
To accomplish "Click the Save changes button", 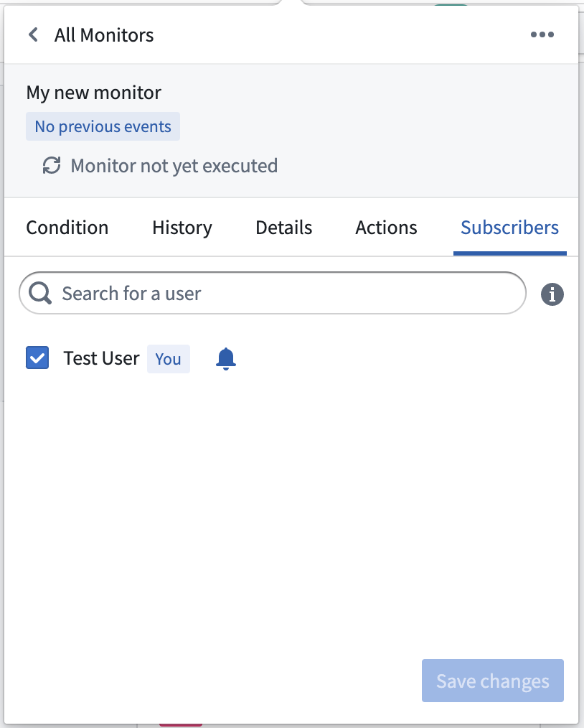I will (x=493, y=681).
